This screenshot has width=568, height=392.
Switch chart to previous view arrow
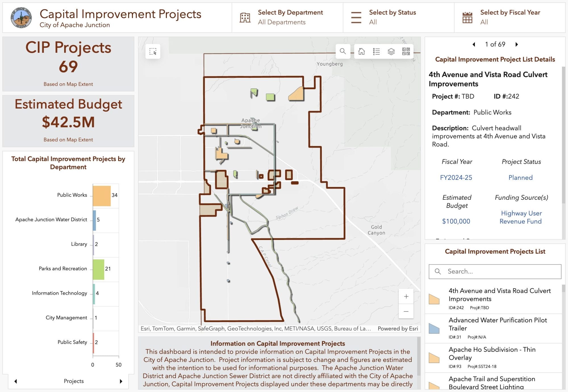pos(16,381)
